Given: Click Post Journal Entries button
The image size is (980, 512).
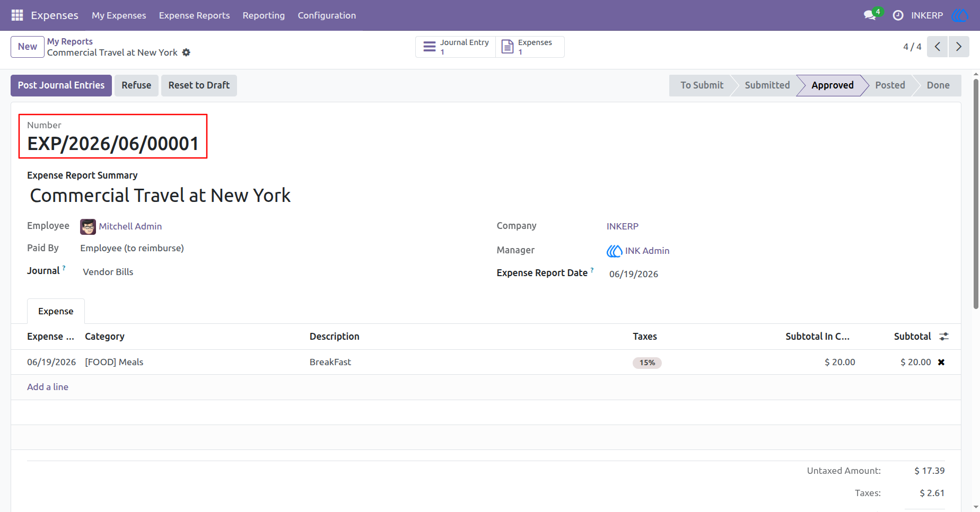Looking at the screenshot, I should [x=61, y=85].
